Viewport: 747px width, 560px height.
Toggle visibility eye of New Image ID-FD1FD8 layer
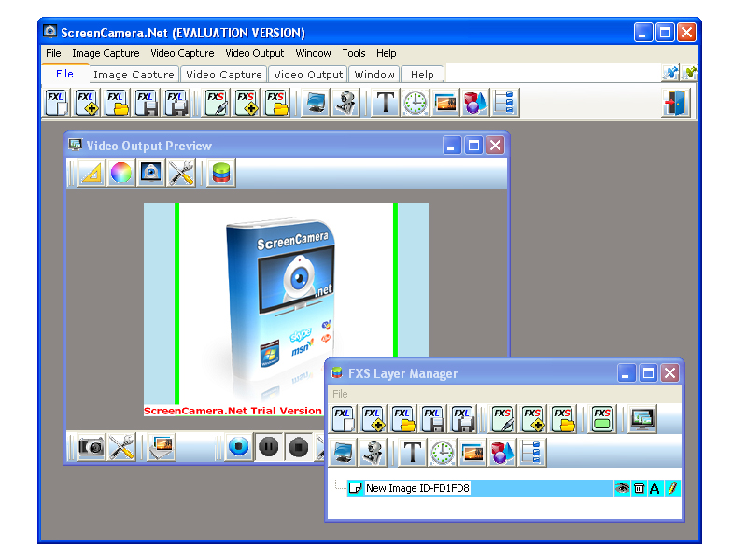coord(622,488)
